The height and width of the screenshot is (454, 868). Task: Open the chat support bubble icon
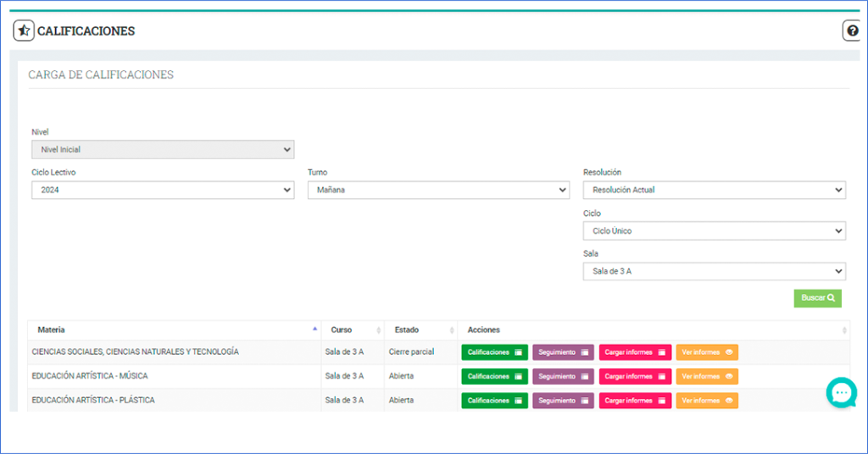point(842,392)
